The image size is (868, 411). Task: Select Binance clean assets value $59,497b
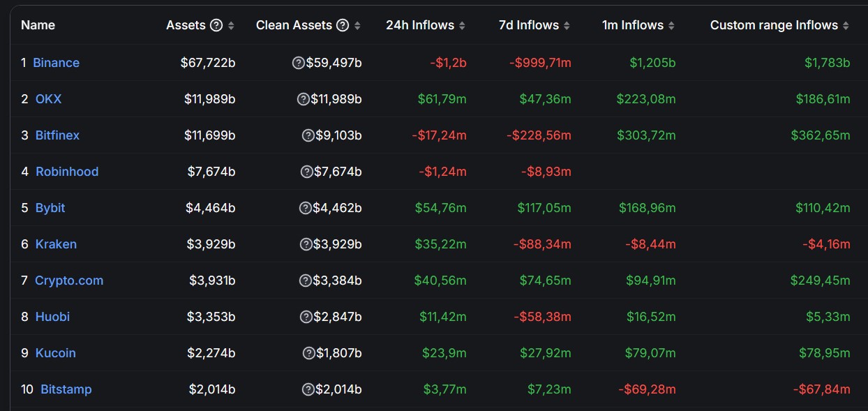[x=334, y=63]
